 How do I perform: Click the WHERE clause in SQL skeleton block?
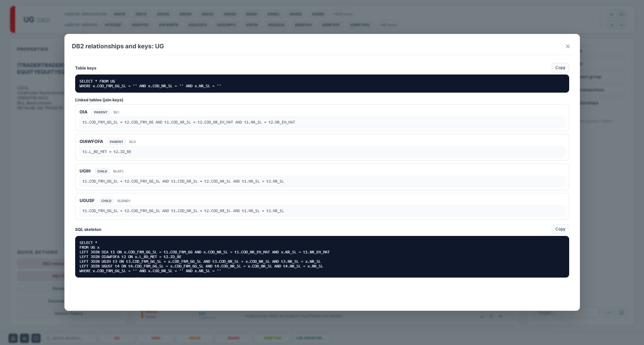(x=150, y=271)
